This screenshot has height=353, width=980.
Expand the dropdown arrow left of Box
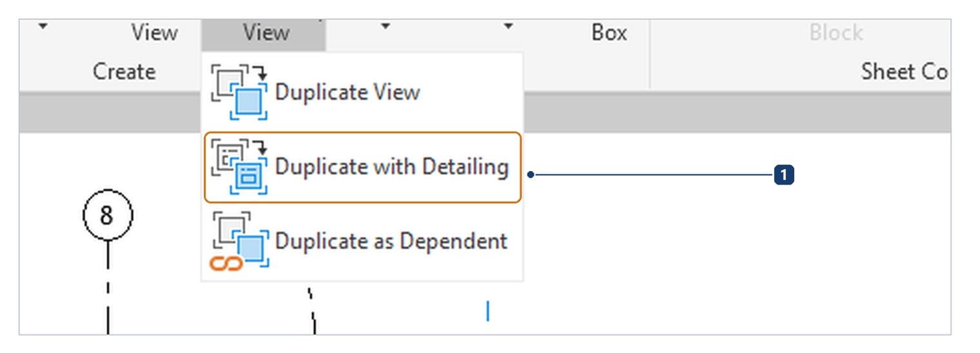[508, 26]
